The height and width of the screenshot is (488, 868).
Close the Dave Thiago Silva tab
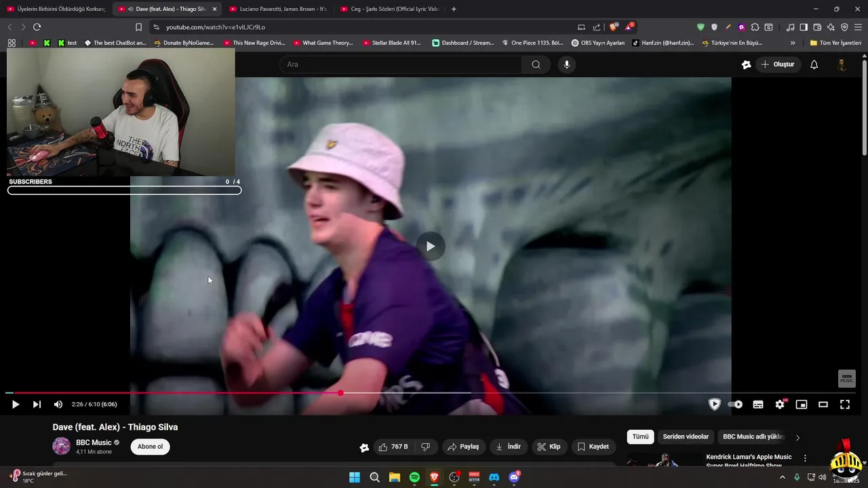click(x=214, y=9)
